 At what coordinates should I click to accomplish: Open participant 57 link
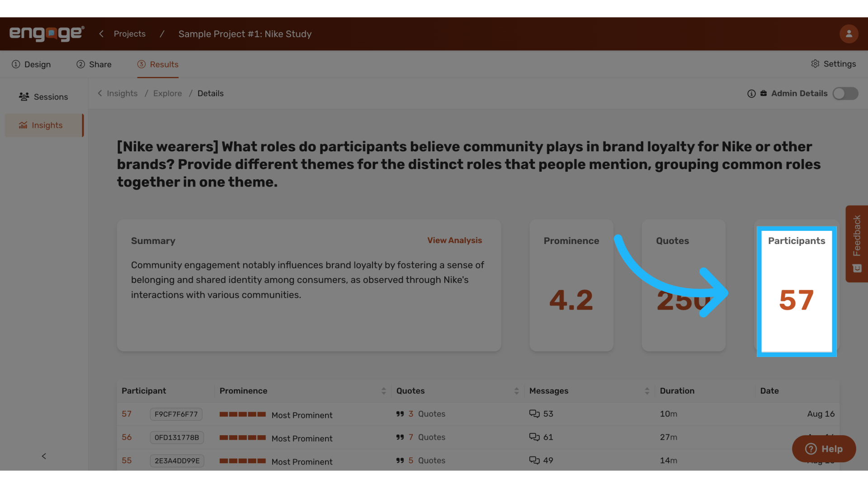click(x=127, y=414)
